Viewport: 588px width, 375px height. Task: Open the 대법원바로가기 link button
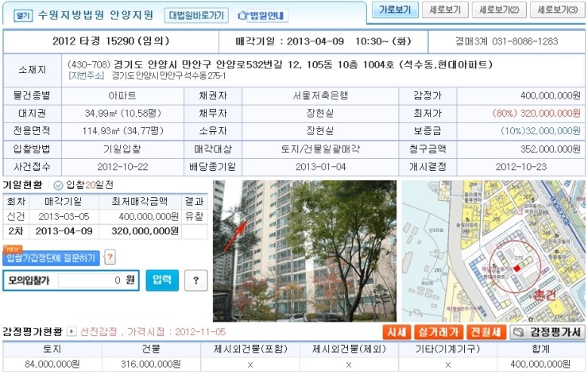(x=196, y=15)
